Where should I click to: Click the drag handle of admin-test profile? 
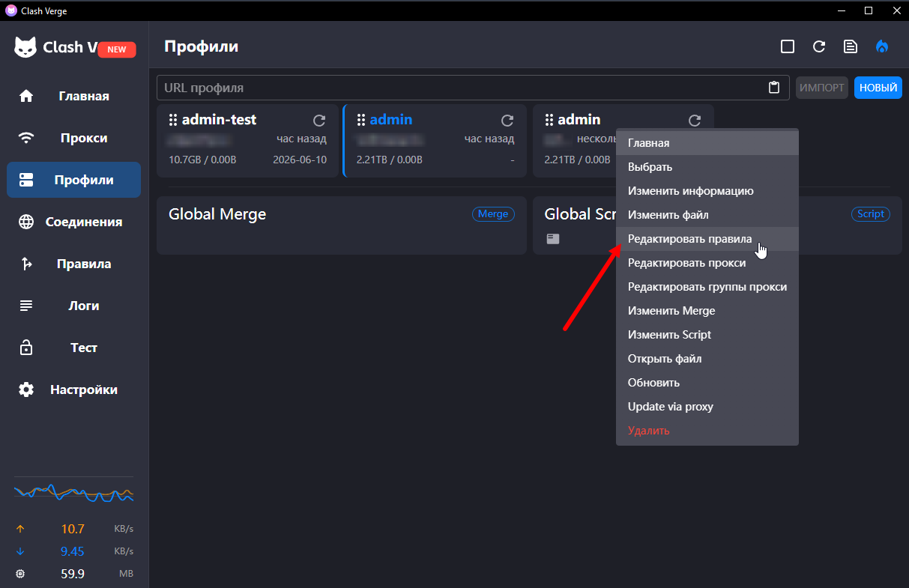pyautogui.click(x=173, y=120)
